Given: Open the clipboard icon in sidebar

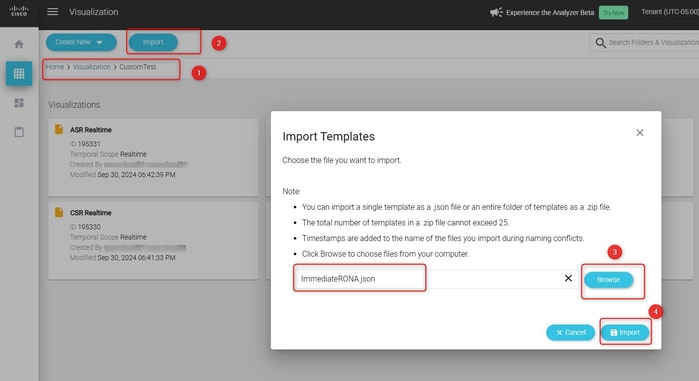Looking at the screenshot, I should click(19, 132).
